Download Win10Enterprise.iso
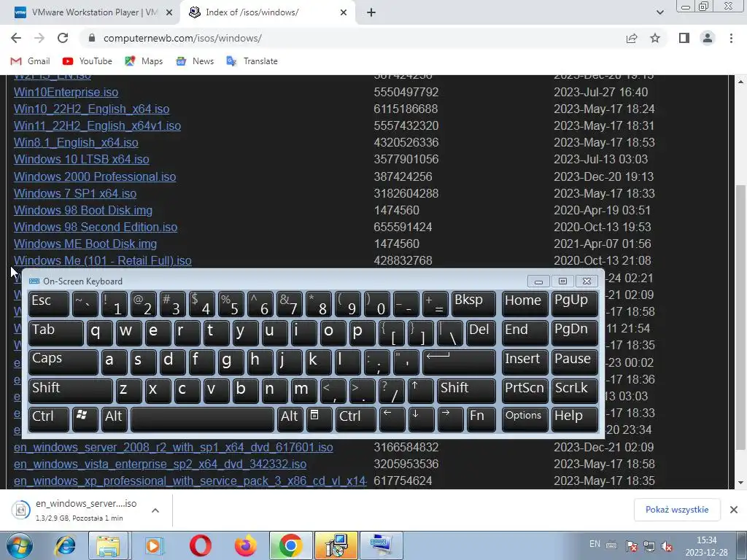Image resolution: width=747 pixels, height=560 pixels. [66, 92]
